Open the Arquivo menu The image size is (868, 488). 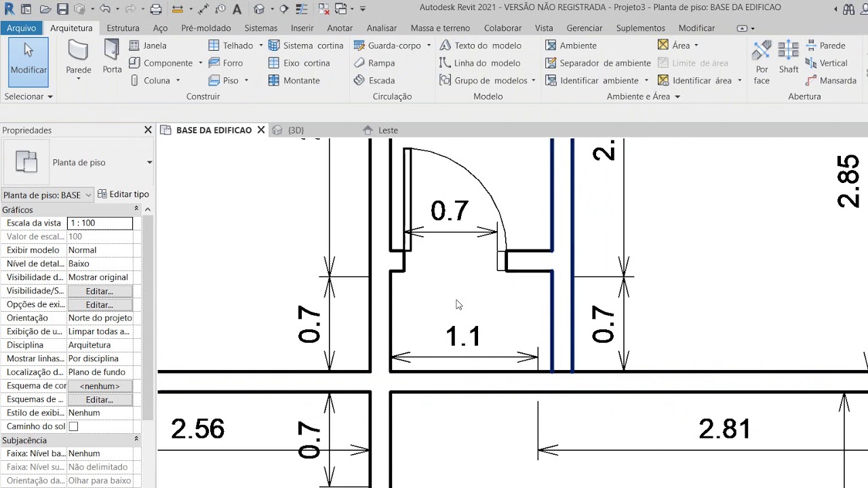(x=22, y=28)
